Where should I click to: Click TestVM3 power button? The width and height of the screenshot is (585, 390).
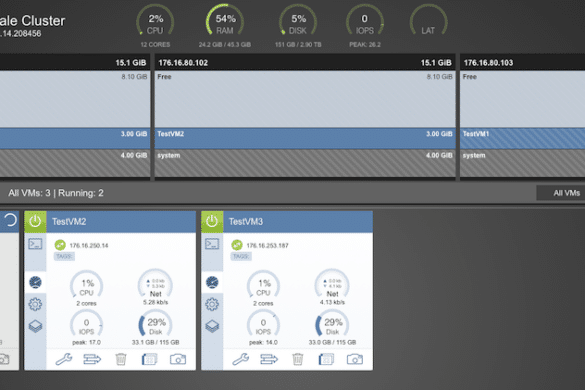(x=212, y=221)
